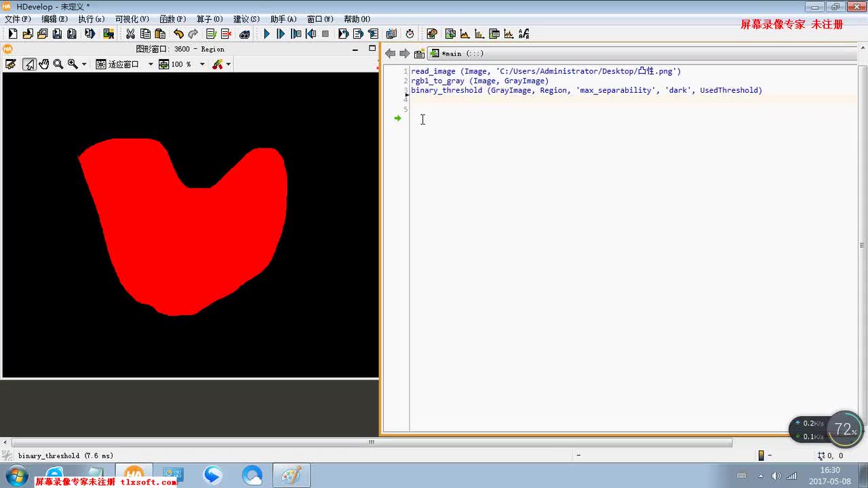Open the 函数(P) menu
This screenshot has height=488, width=868.
tap(172, 19)
